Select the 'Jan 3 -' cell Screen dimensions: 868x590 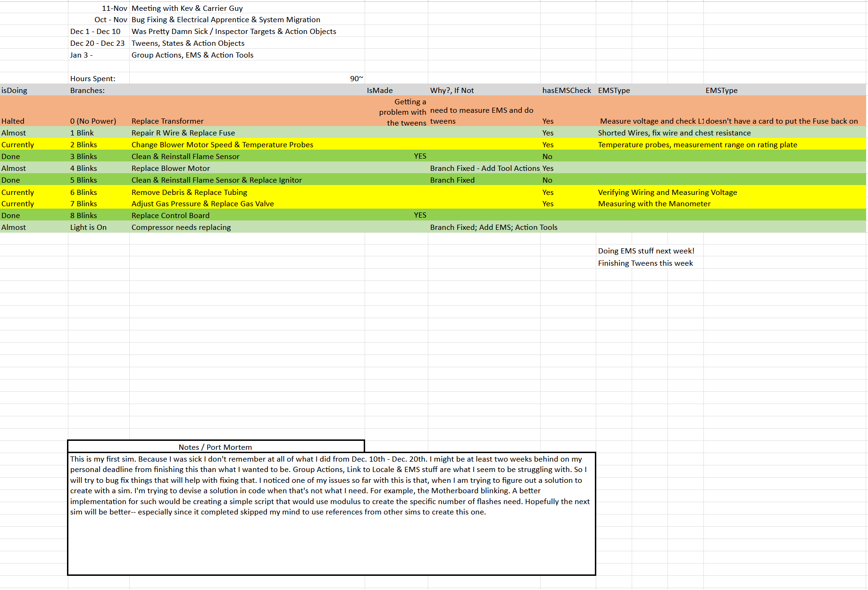pyautogui.click(x=99, y=55)
